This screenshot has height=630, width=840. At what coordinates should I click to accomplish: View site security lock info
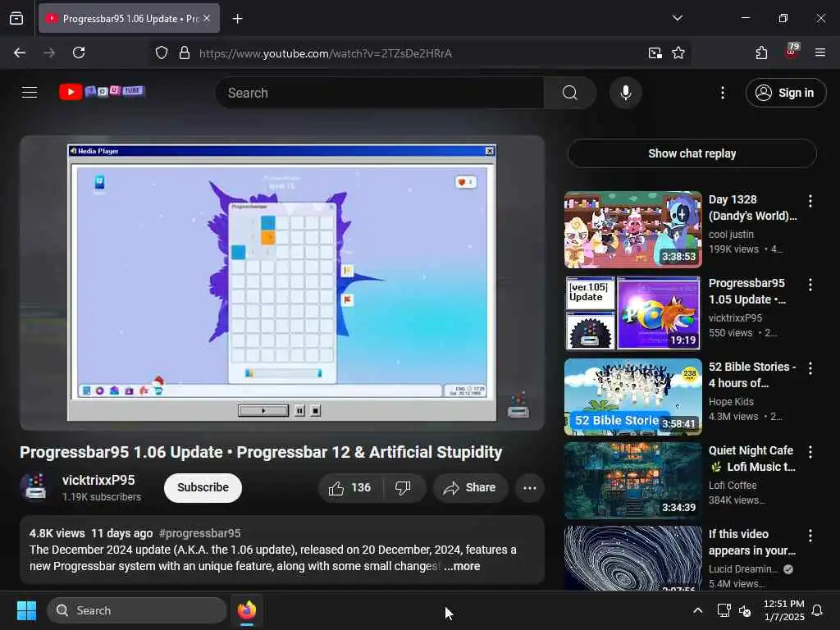(x=185, y=52)
